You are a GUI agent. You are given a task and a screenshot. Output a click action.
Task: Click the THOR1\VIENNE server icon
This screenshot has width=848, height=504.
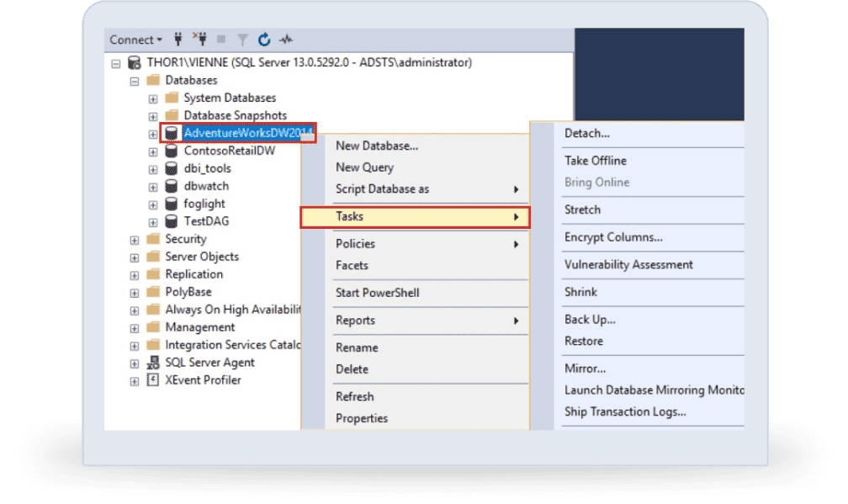point(135,63)
